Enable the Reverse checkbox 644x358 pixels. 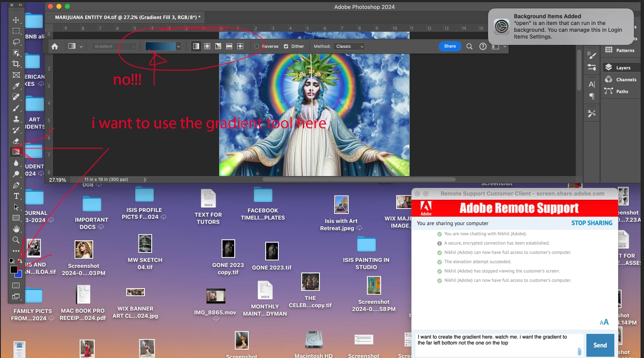point(257,47)
